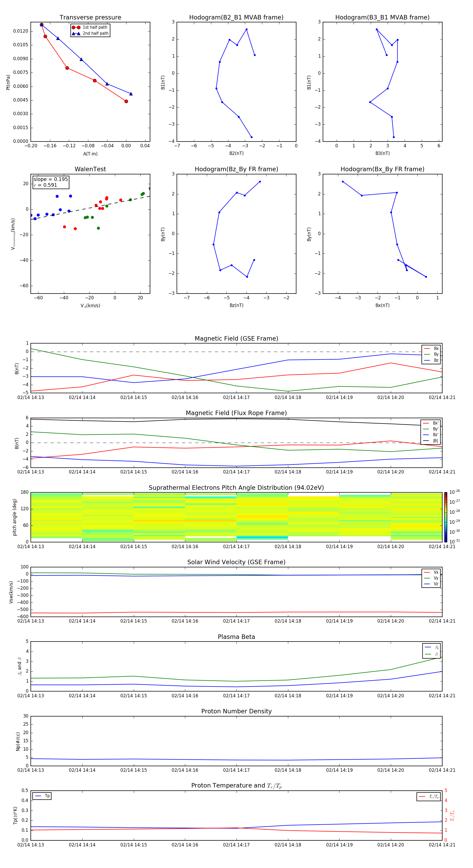The image size is (473, 868).
Task: Click the blue triangle endpoint of 2nd half path
Action: pyautogui.click(x=131, y=94)
